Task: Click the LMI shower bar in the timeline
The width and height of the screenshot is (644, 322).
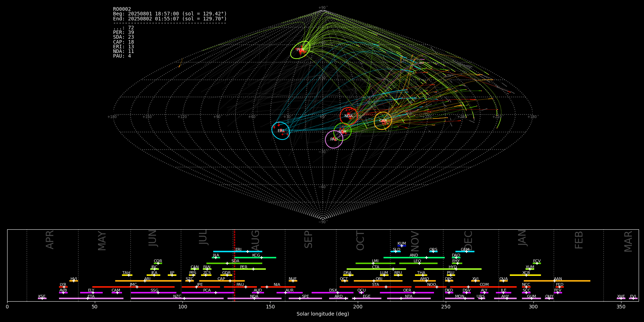Action: pos(375,263)
